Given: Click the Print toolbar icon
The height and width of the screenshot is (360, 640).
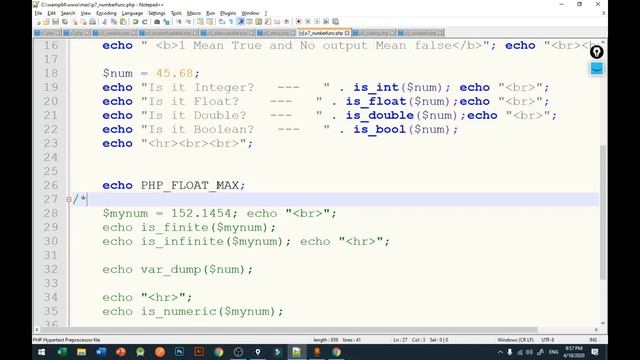Looking at the screenshot, I should [92, 21].
